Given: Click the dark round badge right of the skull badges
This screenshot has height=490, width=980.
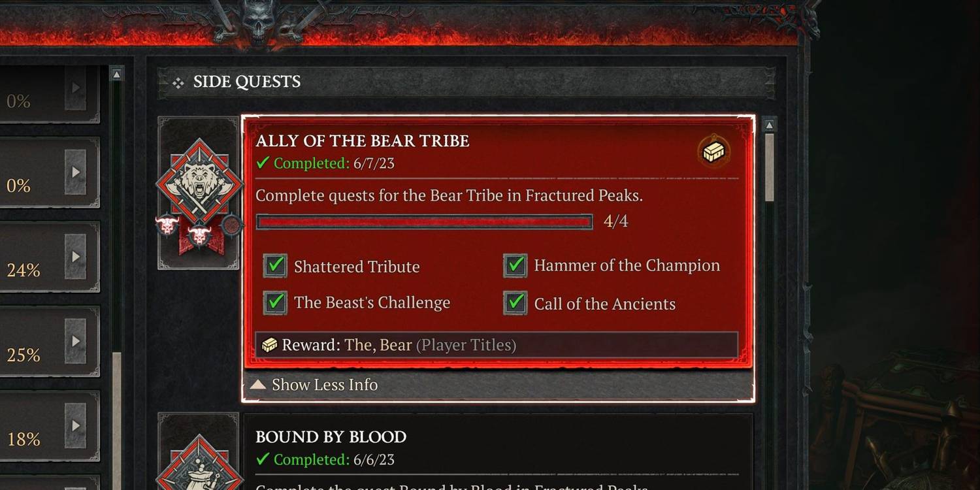Looking at the screenshot, I should click(231, 225).
